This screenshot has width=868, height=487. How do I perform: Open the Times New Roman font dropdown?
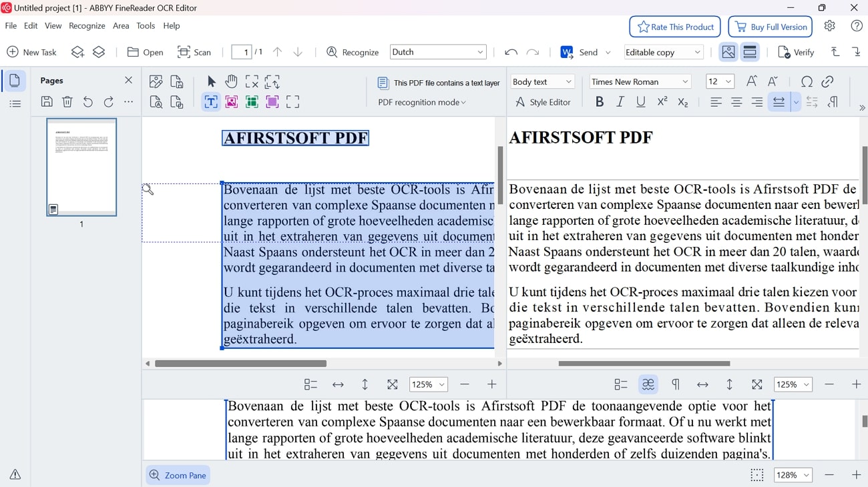pyautogui.click(x=641, y=81)
